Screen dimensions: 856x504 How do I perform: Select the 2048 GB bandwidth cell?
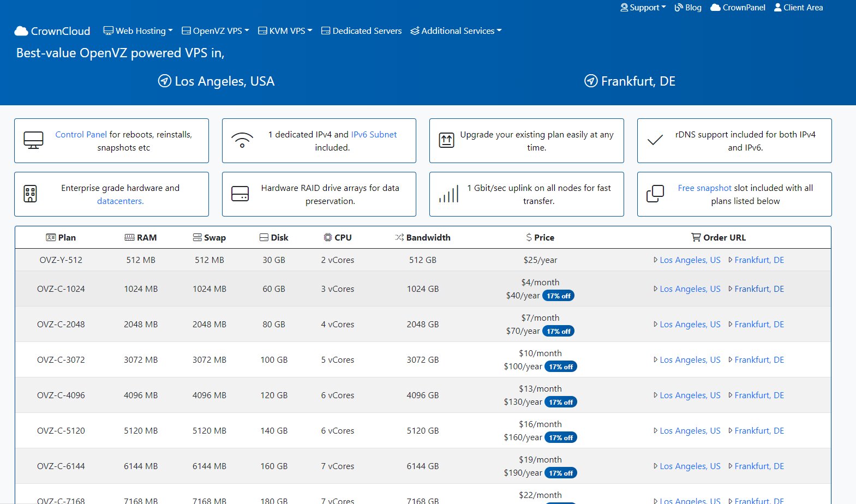pos(423,325)
